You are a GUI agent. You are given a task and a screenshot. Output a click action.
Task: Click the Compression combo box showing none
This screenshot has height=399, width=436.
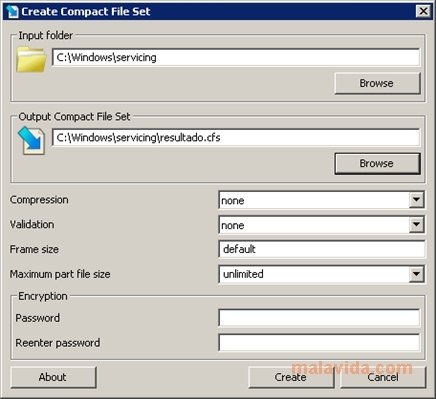(321, 200)
